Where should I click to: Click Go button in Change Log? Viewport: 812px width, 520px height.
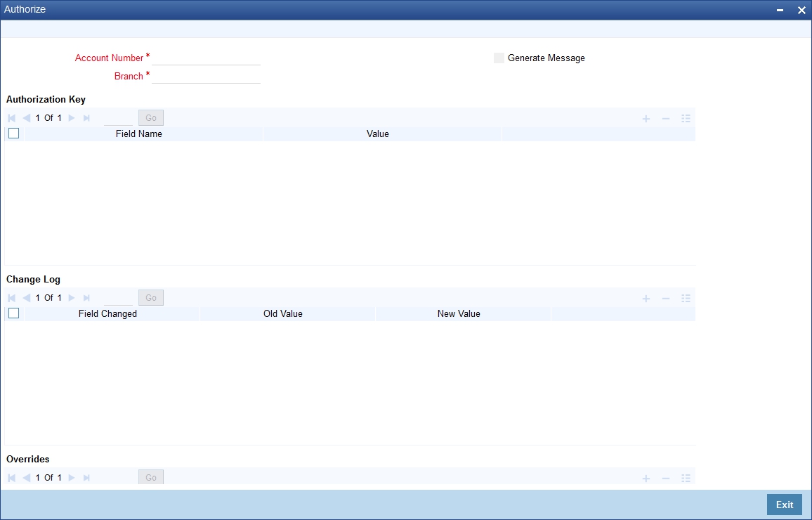pos(151,298)
